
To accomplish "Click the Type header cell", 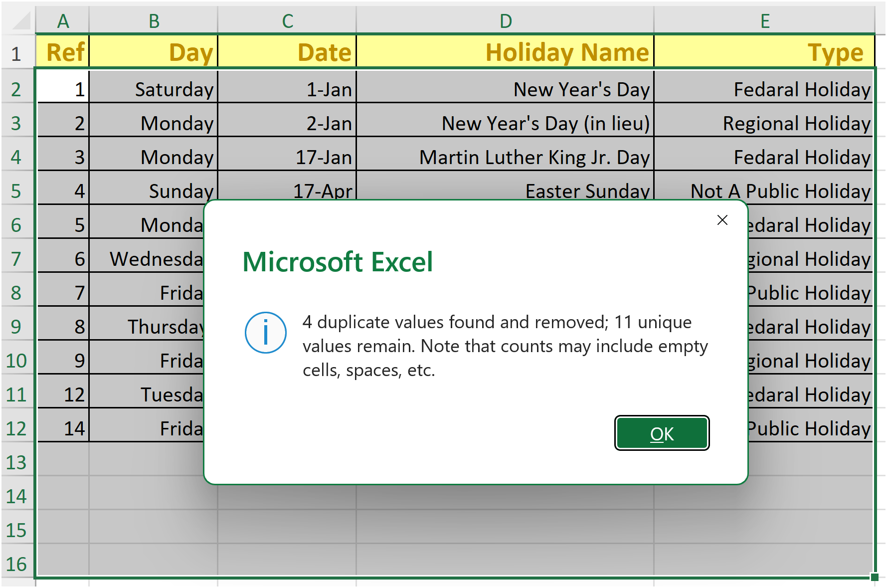I will (x=764, y=52).
